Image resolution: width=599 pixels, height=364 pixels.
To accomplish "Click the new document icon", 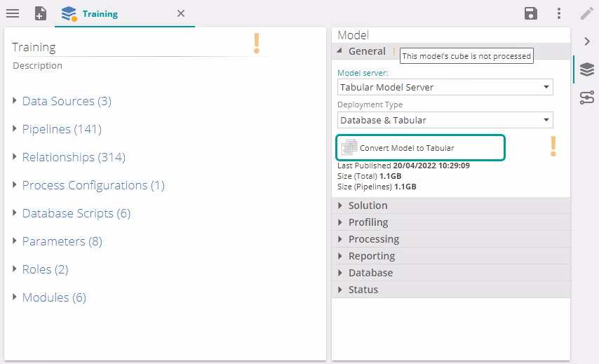I will [41, 13].
